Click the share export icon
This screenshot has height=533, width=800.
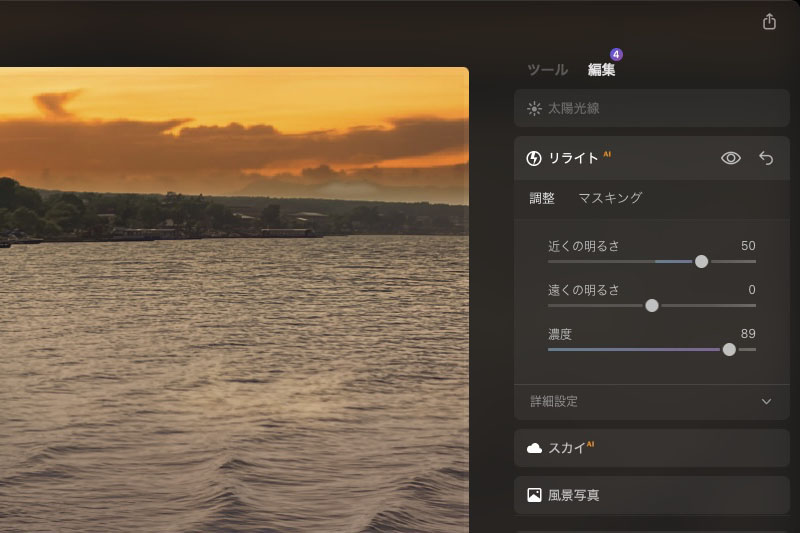tap(769, 21)
